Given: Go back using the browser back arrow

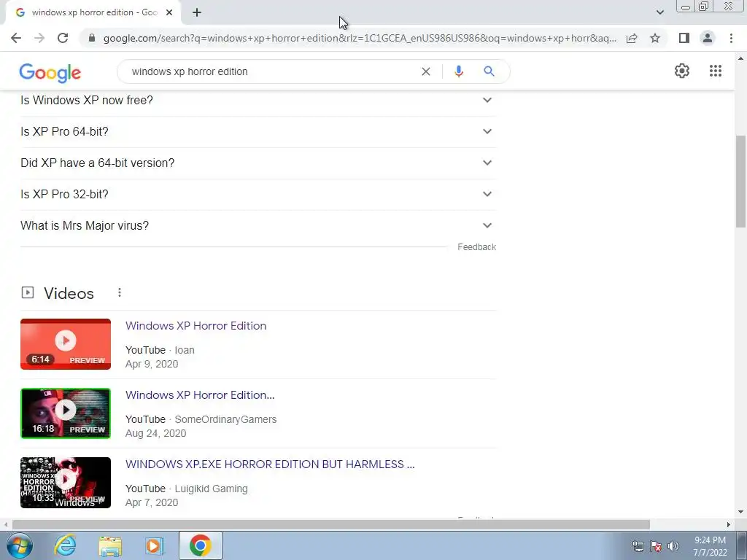Looking at the screenshot, I should pos(16,38).
